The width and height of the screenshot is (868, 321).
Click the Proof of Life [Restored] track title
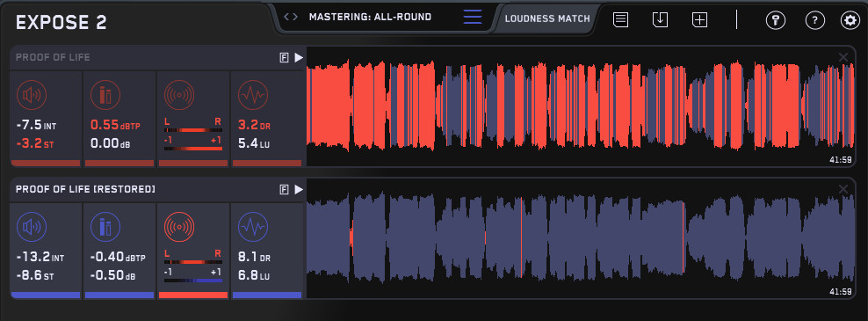click(x=85, y=190)
